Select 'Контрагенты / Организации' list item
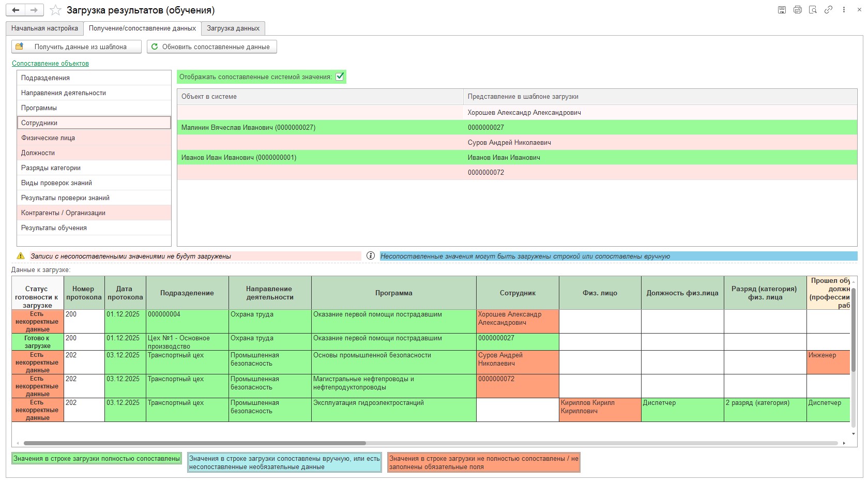Image resolution: width=868 pixels, height=482 pixels. coord(63,213)
